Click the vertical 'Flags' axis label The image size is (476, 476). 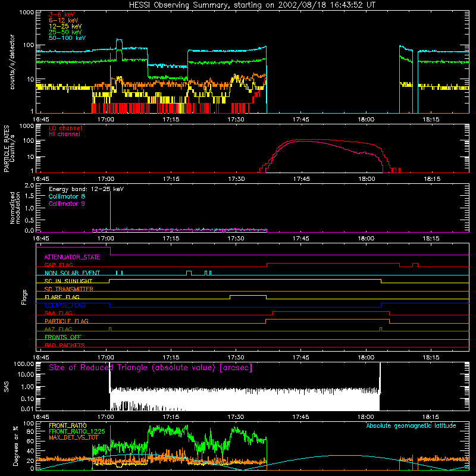point(24,297)
